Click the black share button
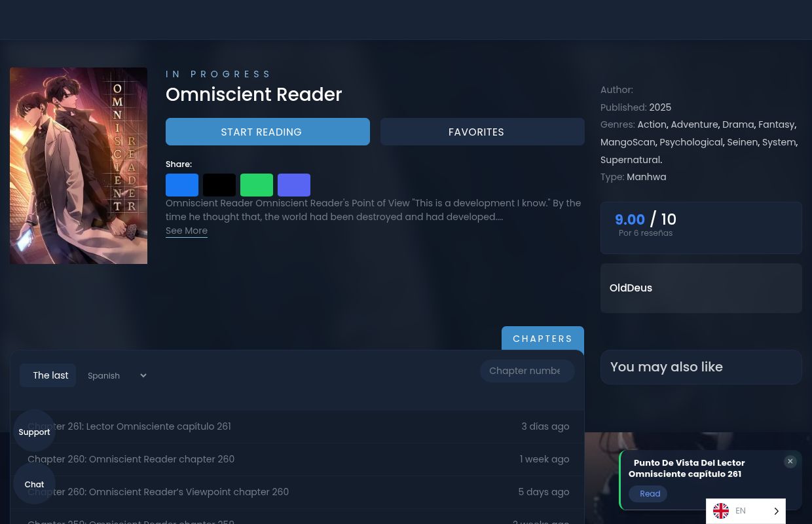This screenshot has width=812, height=524. (x=219, y=185)
